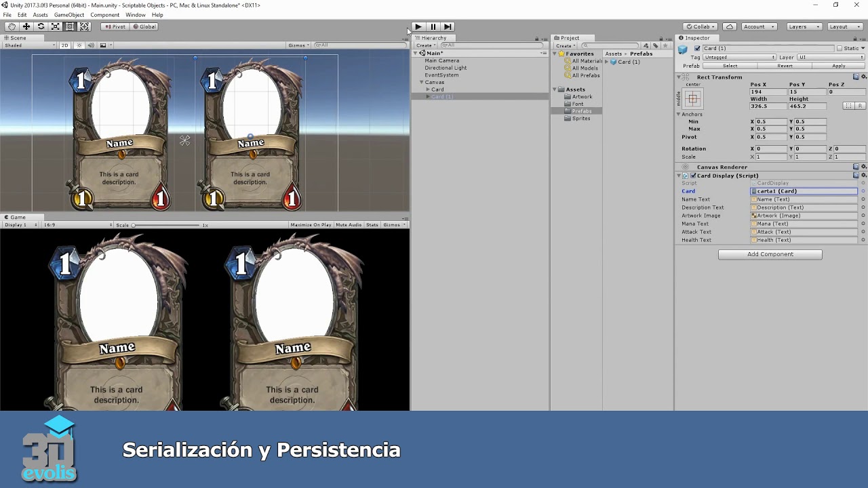
Task: Open Scene view Gizmos dropdown
Action: coord(299,45)
